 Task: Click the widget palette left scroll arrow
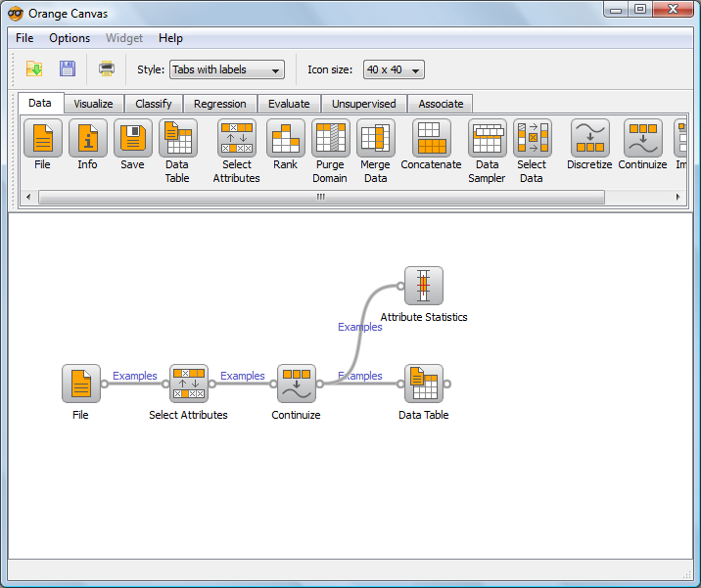click(x=28, y=197)
